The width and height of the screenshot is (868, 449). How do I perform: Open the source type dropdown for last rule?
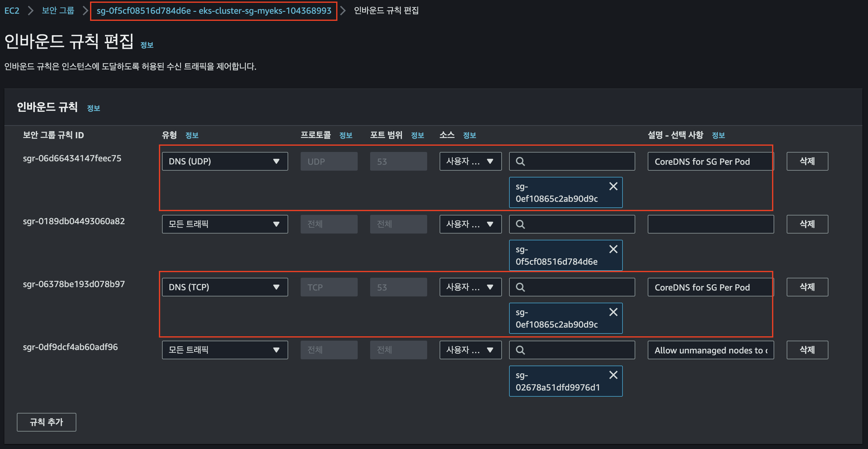[x=470, y=350]
